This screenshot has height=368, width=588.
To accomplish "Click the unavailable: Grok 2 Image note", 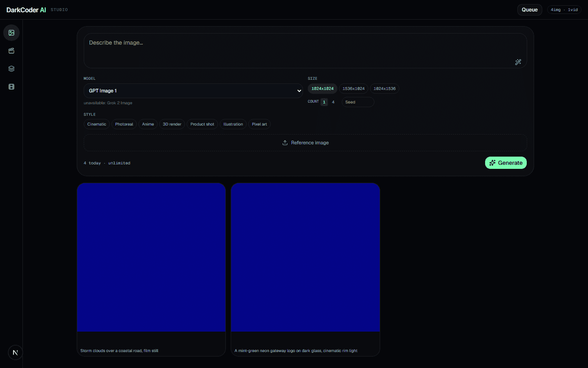I will (x=108, y=103).
